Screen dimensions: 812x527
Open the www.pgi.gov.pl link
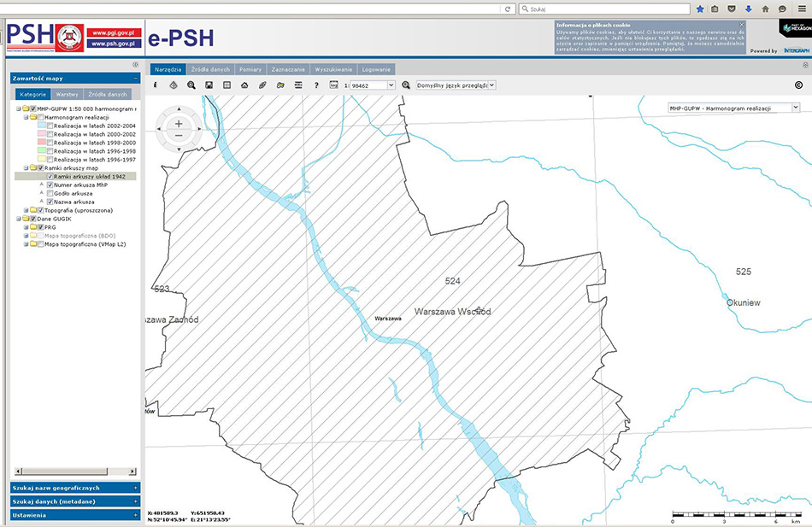click(x=115, y=32)
